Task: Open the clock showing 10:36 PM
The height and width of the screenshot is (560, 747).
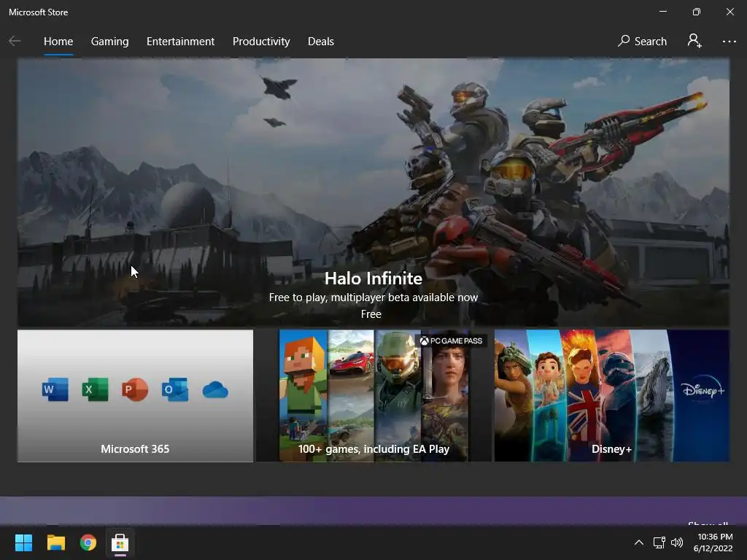Action: [x=713, y=542]
